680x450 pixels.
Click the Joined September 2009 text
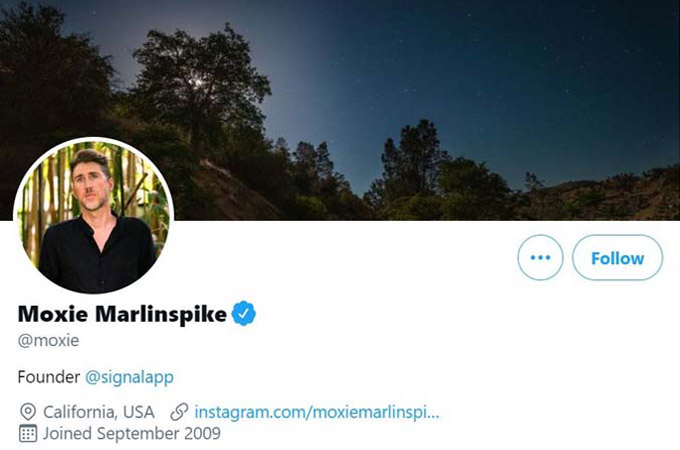132,434
